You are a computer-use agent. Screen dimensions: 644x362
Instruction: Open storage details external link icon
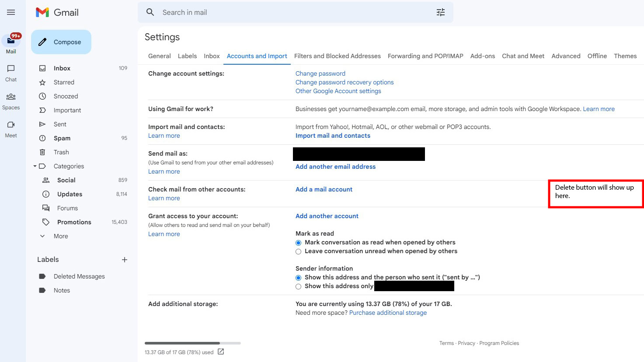point(221,352)
